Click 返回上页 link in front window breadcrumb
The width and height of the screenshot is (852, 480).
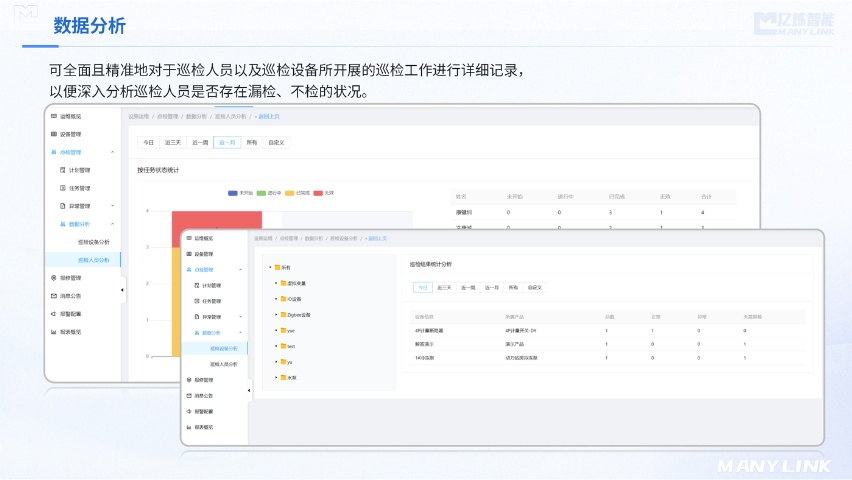376,238
